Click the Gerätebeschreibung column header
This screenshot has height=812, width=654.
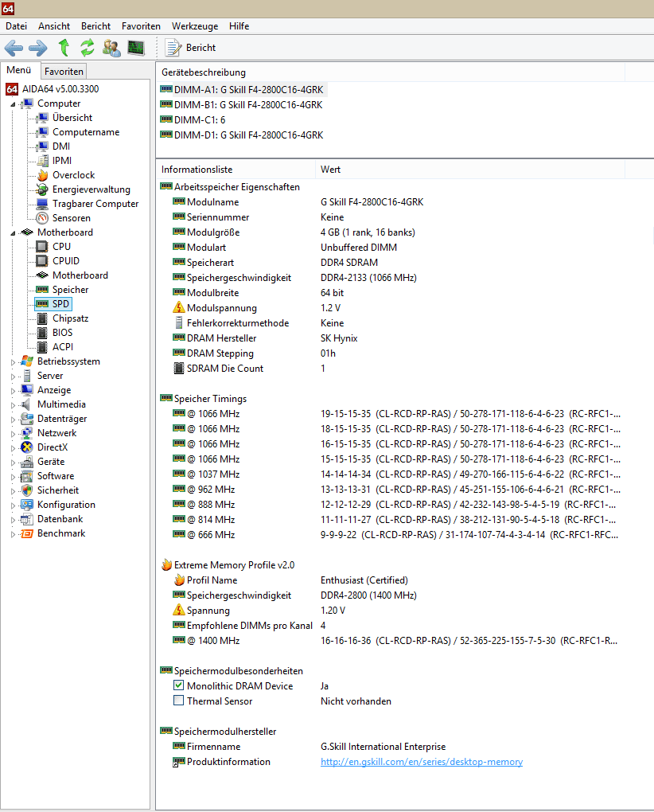390,72
